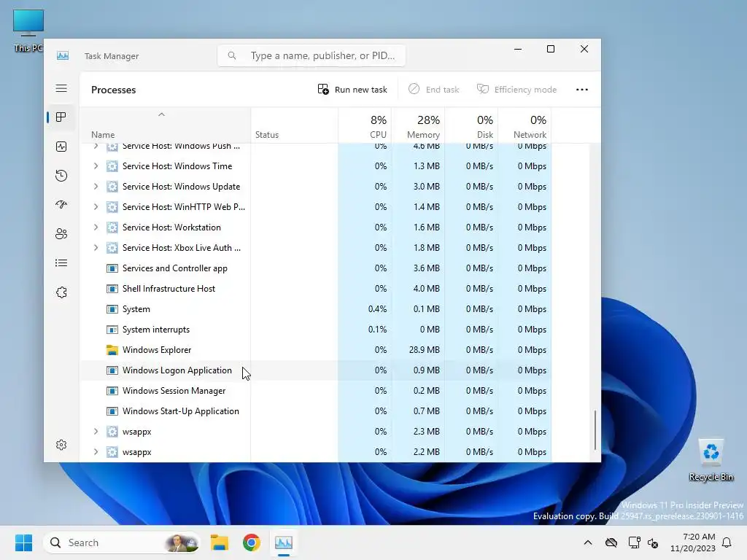The width and height of the screenshot is (747, 560).
Task: Click the process list vertical scrollbar
Action: [595, 430]
